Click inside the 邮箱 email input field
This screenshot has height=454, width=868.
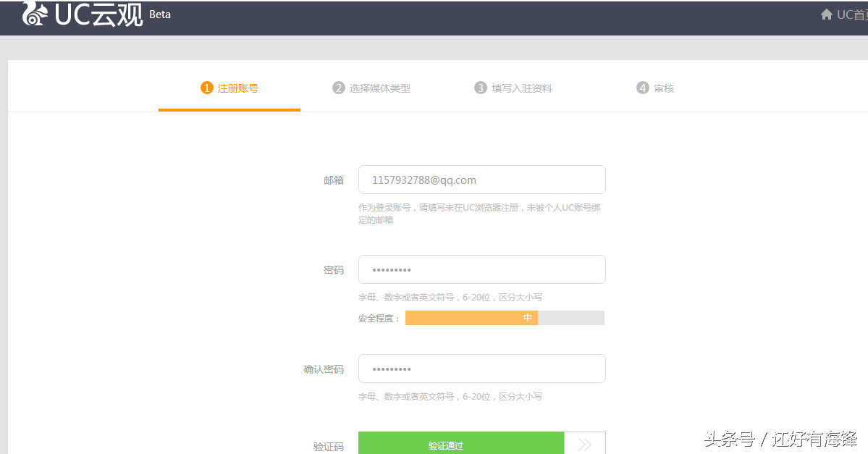tap(481, 179)
